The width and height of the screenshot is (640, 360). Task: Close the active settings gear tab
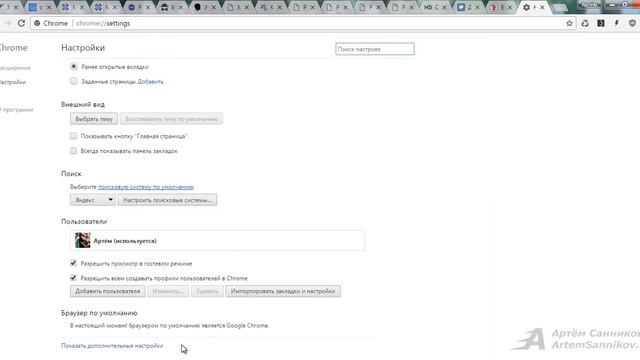542,7
